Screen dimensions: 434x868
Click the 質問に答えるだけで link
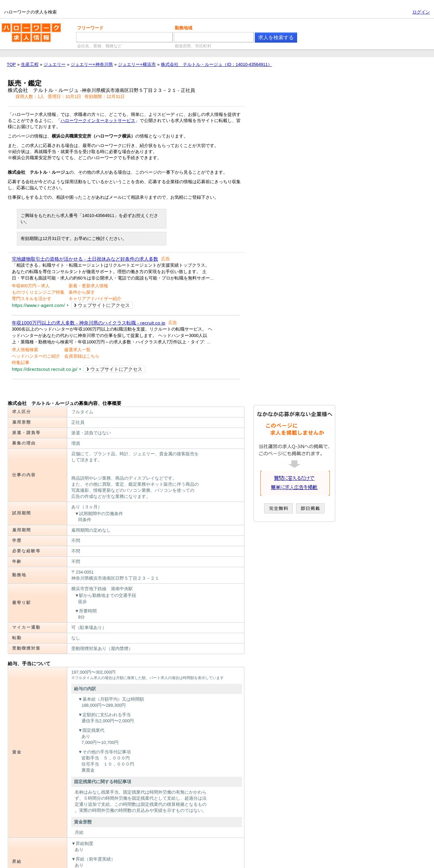click(x=294, y=478)
